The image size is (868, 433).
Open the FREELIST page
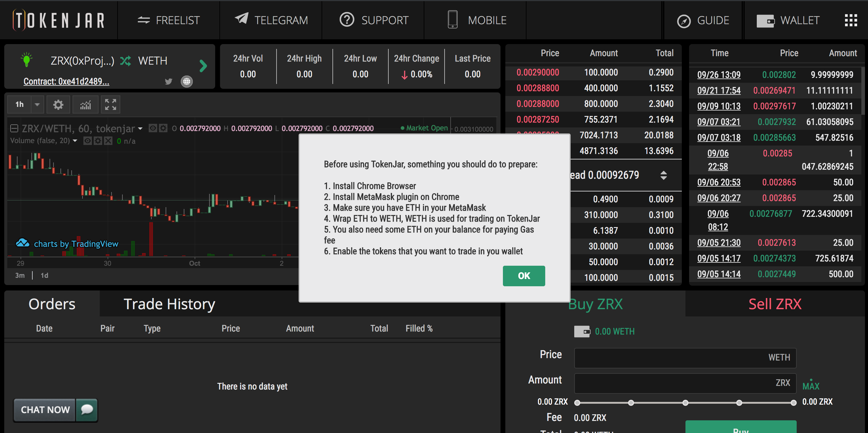pyautogui.click(x=168, y=20)
